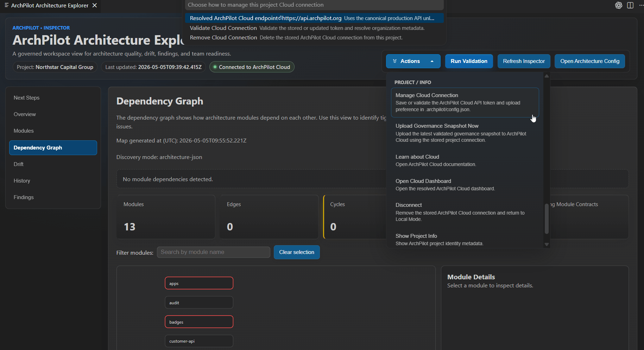Click the Actions menu scrollbar thumb

coord(547,218)
